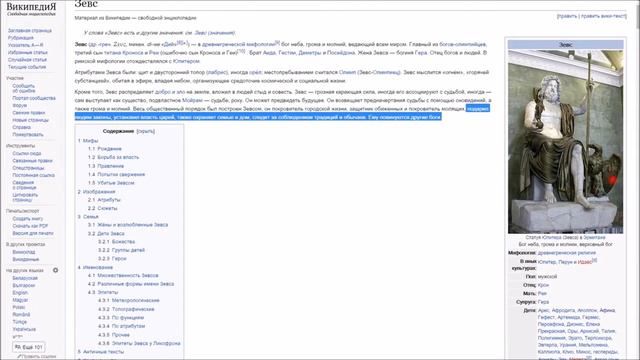Open 'Текущие события' sidebar link
Screen dimensions: 640x360
point(27,67)
